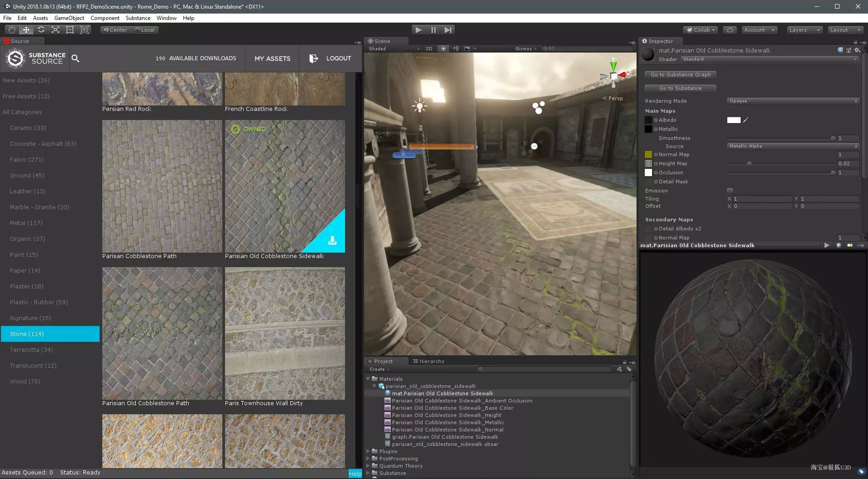Viewport: 868px width, 479px height.
Task: Open the material help reference icon
Action: 840,50
